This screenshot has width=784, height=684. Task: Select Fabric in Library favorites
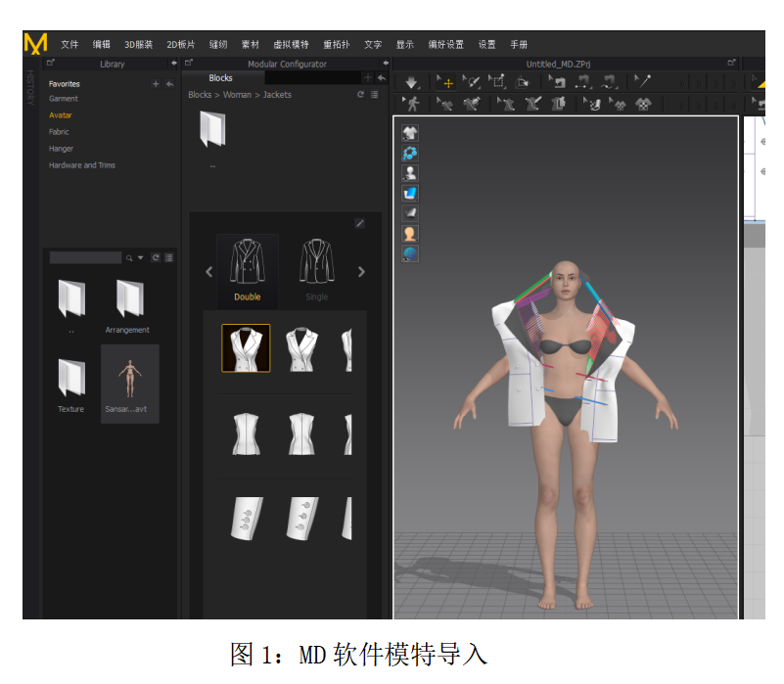(60, 132)
